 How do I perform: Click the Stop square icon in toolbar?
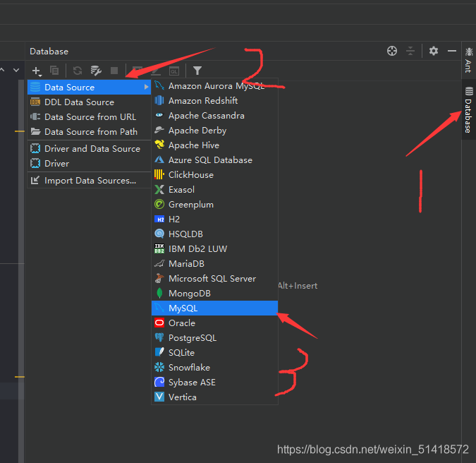[x=114, y=71]
